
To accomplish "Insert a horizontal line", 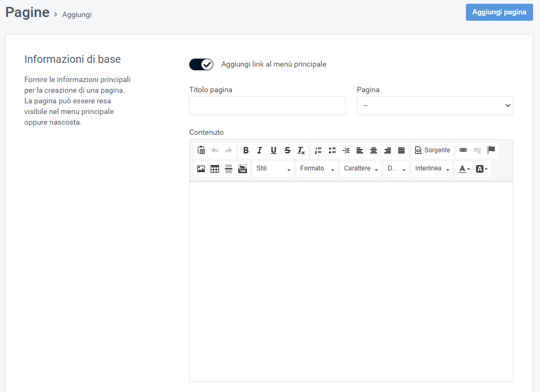I will (x=229, y=169).
